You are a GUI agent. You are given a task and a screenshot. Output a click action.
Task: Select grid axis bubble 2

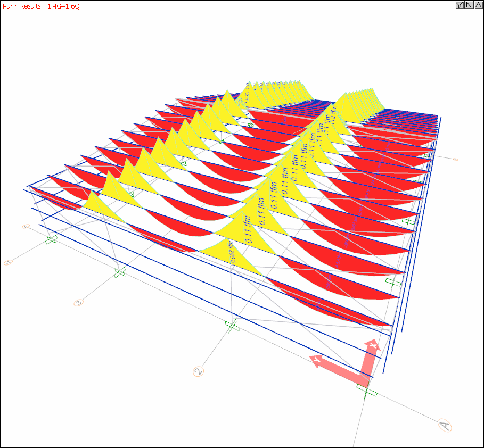coord(199,371)
